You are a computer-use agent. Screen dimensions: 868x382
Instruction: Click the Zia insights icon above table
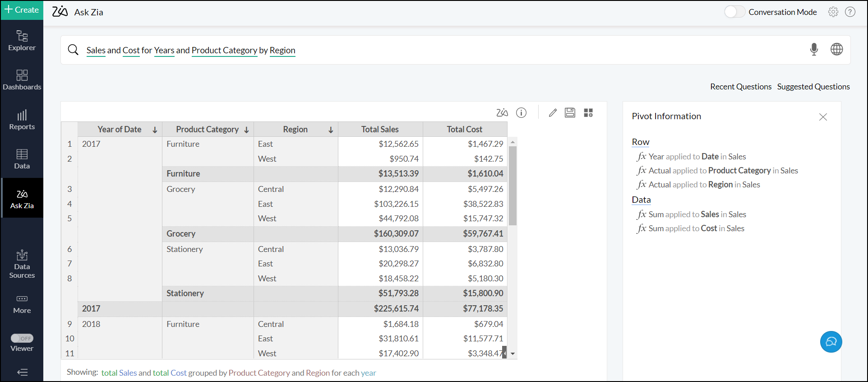click(x=502, y=113)
